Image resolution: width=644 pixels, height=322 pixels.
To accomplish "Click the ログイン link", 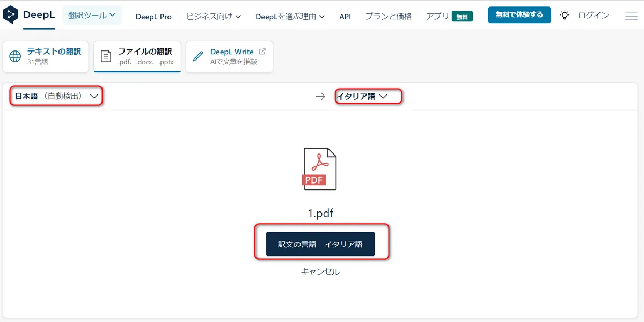I will pyautogui.click(x=593, y=16).
